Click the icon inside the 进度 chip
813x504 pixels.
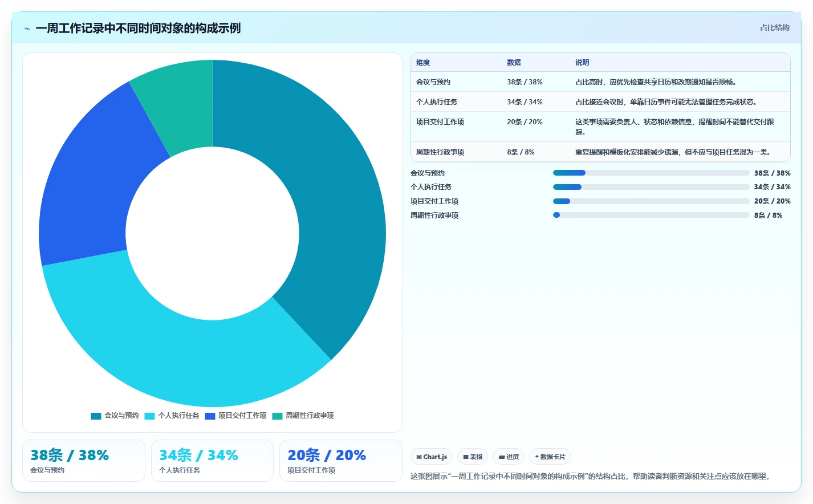[502, 457]
